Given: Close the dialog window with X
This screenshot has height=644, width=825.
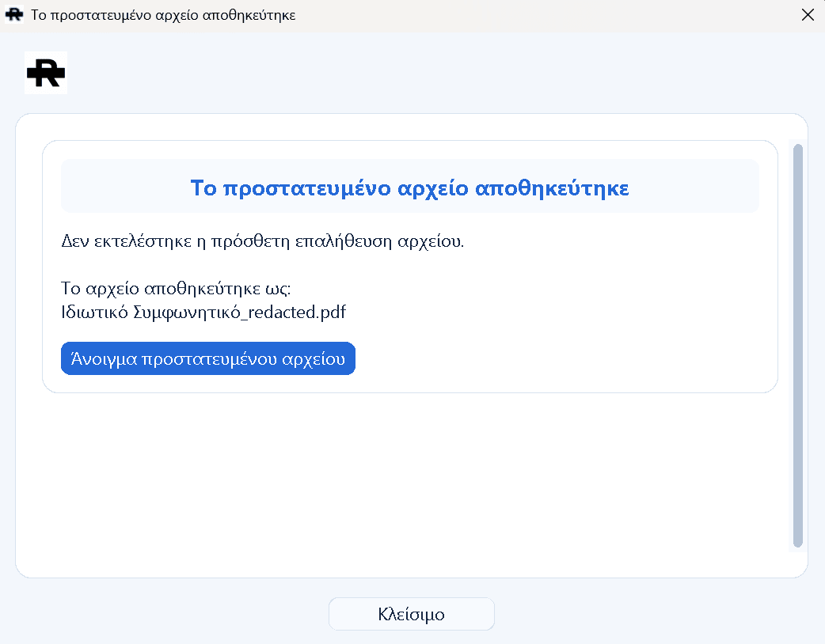Looking at the screenshot, I should click(x=808, y=15).
